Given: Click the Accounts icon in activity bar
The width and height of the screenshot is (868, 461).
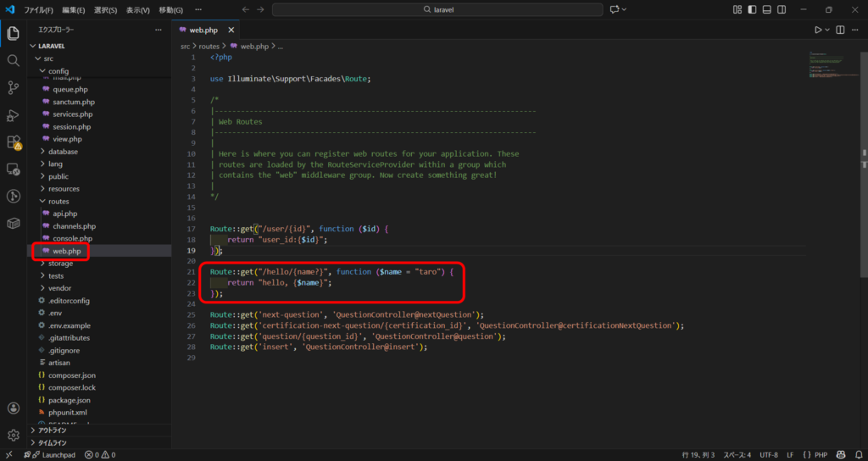Looking at the screenshot, I should point(13,408).
